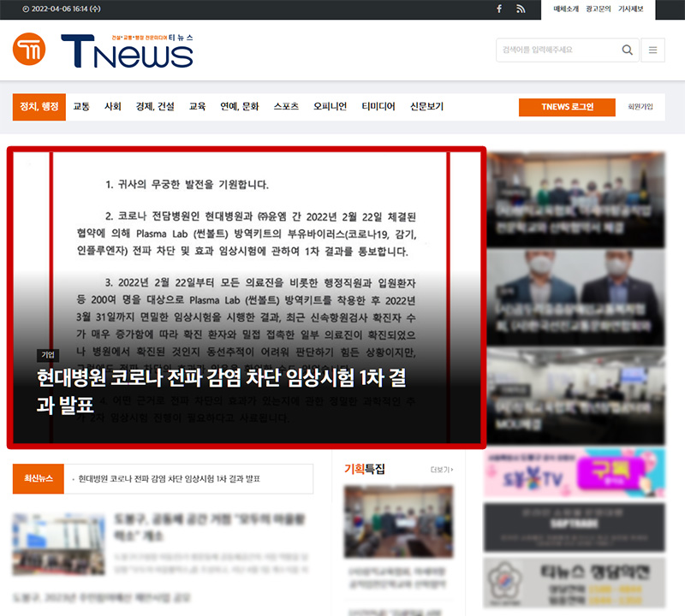This screenshot has height=616, width=685.
Task: Open the latest-news ticker headline
Action: coord(169,479)
